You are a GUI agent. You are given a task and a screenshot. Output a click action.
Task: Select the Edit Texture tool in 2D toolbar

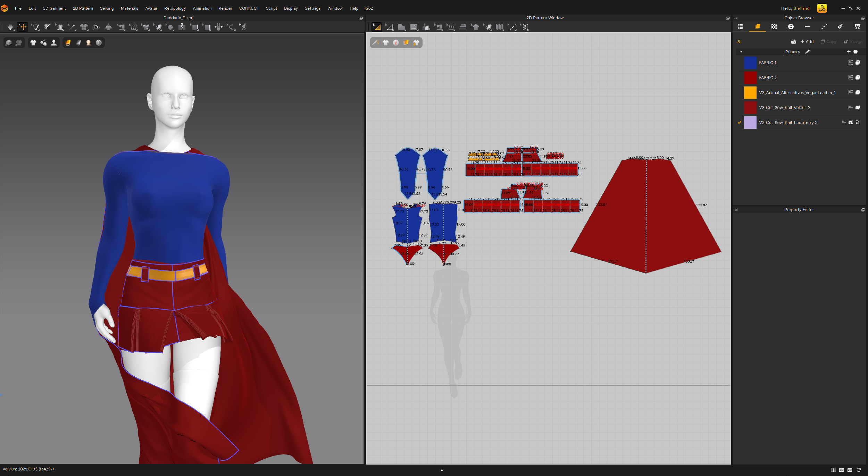[487, 27]
